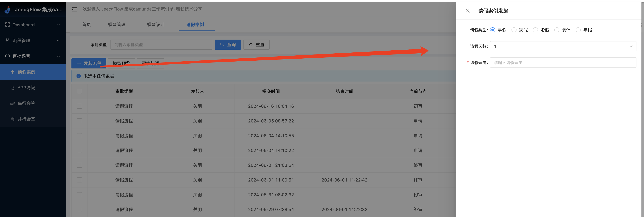Expand the 流程管理 menu chevron
The image size is (644, 217).
58,40
